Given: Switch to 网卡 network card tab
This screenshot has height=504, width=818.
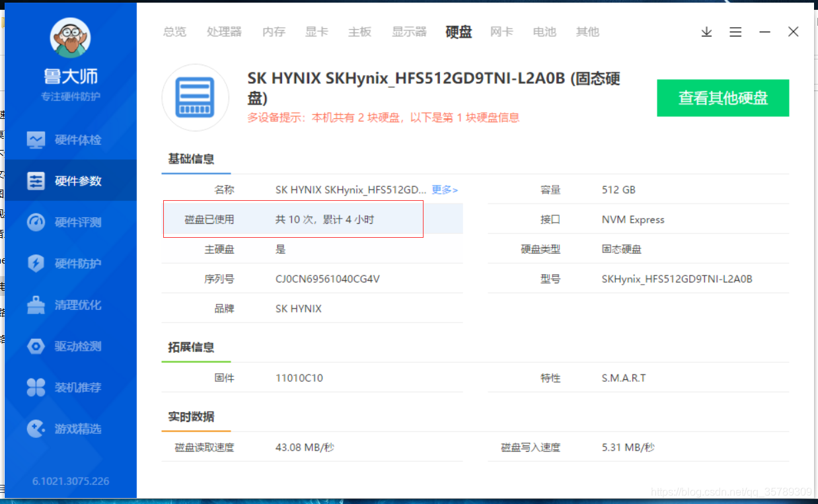Looking at the screenshot, I should [x=502, y=32].
